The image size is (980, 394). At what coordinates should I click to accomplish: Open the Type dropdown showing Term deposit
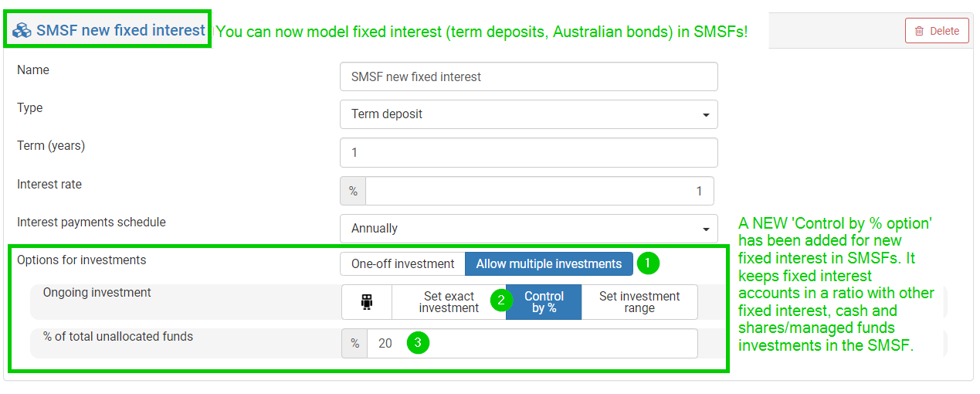click(x=528, y=114)
